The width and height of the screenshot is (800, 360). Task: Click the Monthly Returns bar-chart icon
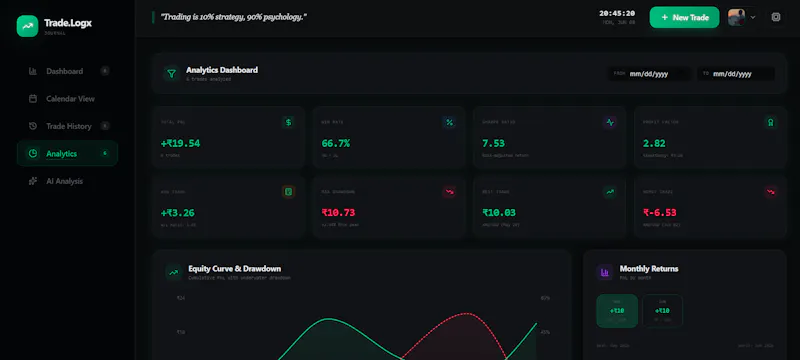[605, 272]
